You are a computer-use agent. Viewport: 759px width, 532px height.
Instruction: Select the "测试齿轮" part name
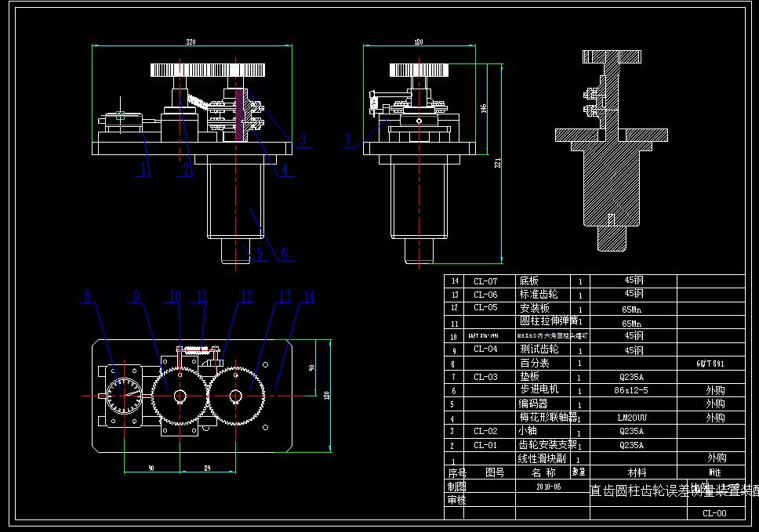539,349
